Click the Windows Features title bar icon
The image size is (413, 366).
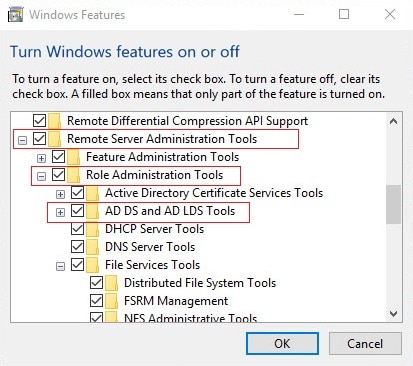(16, 15)
